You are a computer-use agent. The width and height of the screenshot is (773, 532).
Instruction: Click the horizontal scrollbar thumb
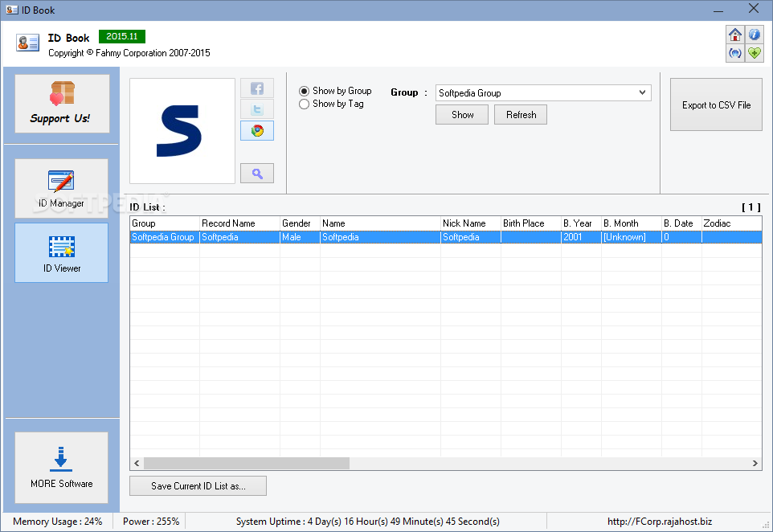247,463
